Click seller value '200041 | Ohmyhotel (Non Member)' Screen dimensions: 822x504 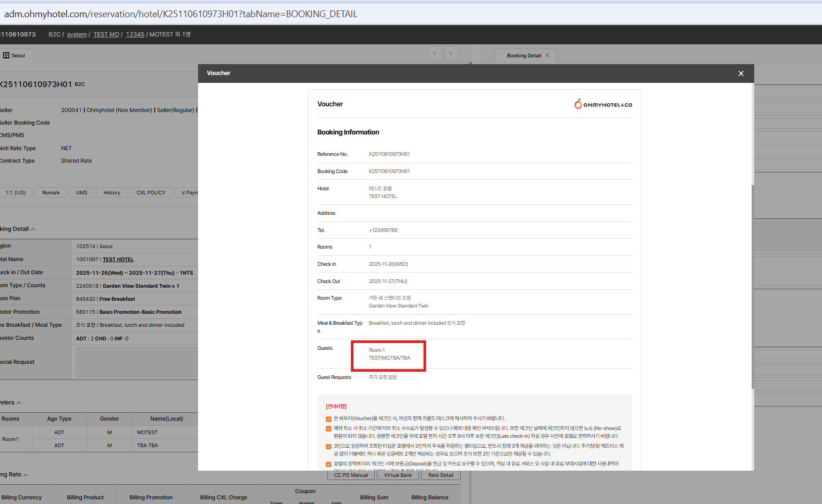point(107,110)
